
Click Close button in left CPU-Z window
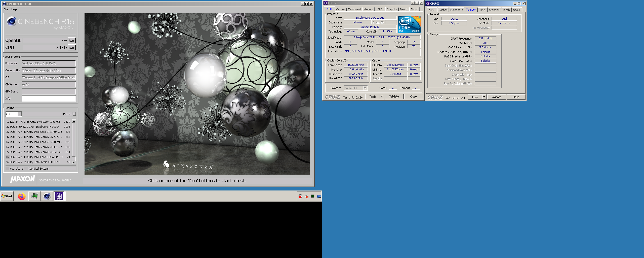[x=413, y=97]
